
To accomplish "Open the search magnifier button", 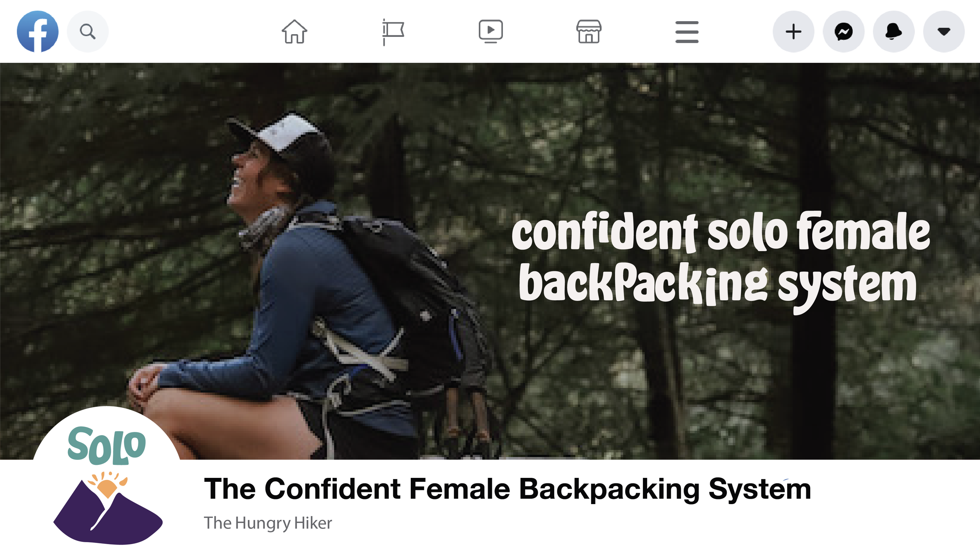I will [x=87, y=31].
